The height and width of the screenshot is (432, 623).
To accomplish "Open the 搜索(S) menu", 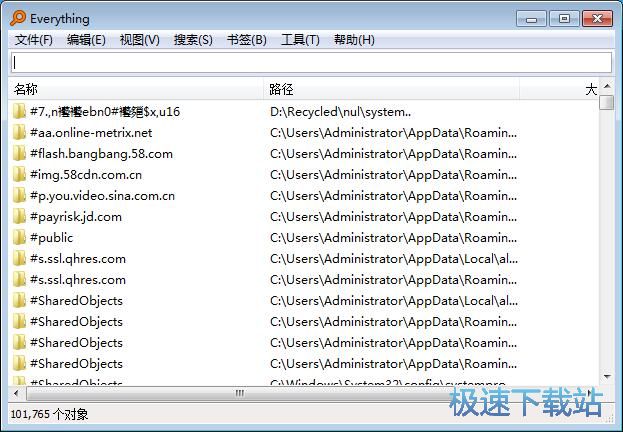I will click(x=193, y=40).
